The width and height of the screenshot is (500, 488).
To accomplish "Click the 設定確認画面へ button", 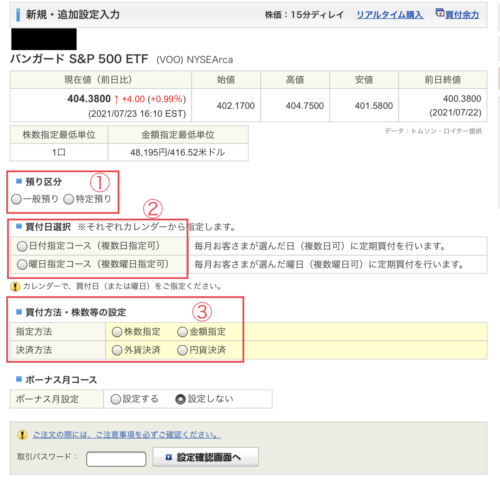I will (206, 457).
